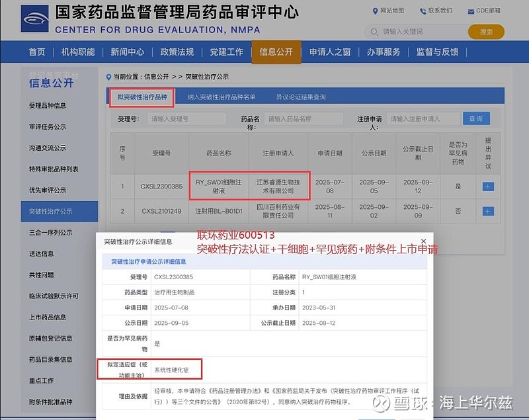Focus the 请输入药品名称 input field

click(x=304, y=119)
